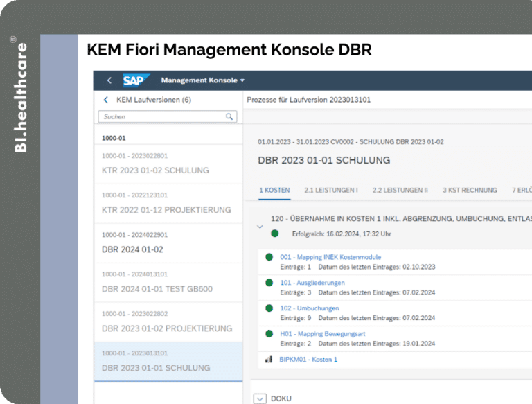Click the magnifier search icon
Viewport: 532px width, 404px height.
tap(229, 116)
